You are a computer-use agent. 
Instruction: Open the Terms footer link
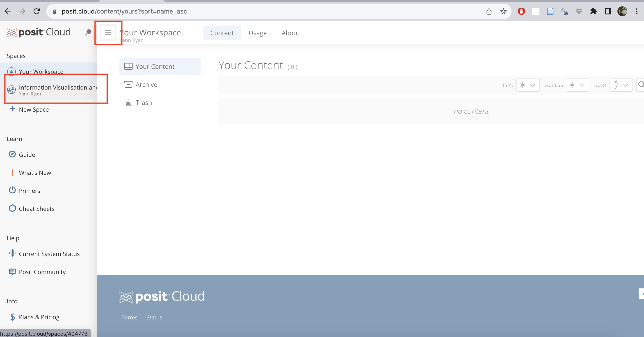pyautogui.click(x=129, y=317)
